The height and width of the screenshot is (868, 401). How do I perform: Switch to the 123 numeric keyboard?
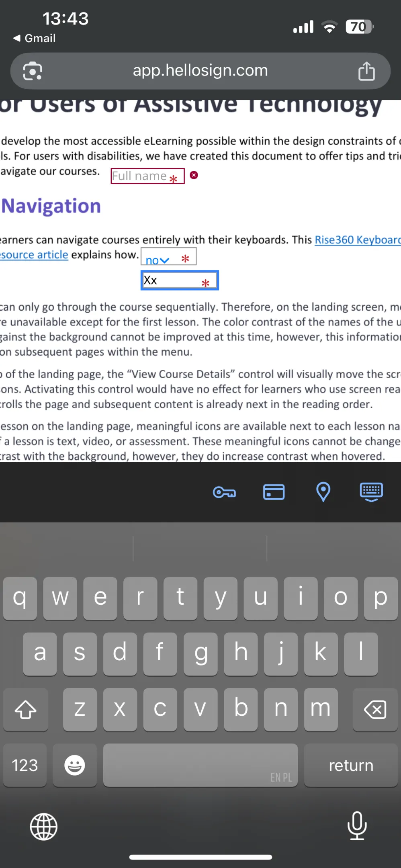pyautogui.click(x=25, y=765)
